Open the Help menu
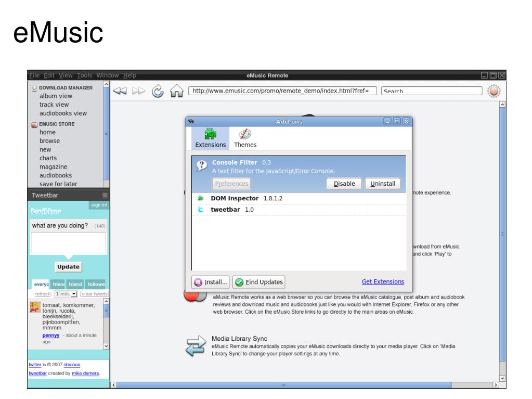This screenshot has height=399, width=532. pyautogui.click(x=129, y=75)
